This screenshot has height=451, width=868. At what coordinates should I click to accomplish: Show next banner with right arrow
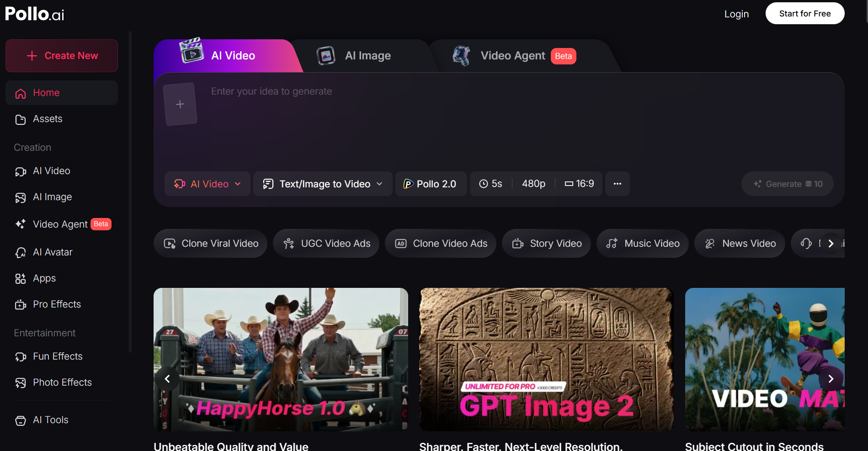pyautogui.click(x=831, y=379)
